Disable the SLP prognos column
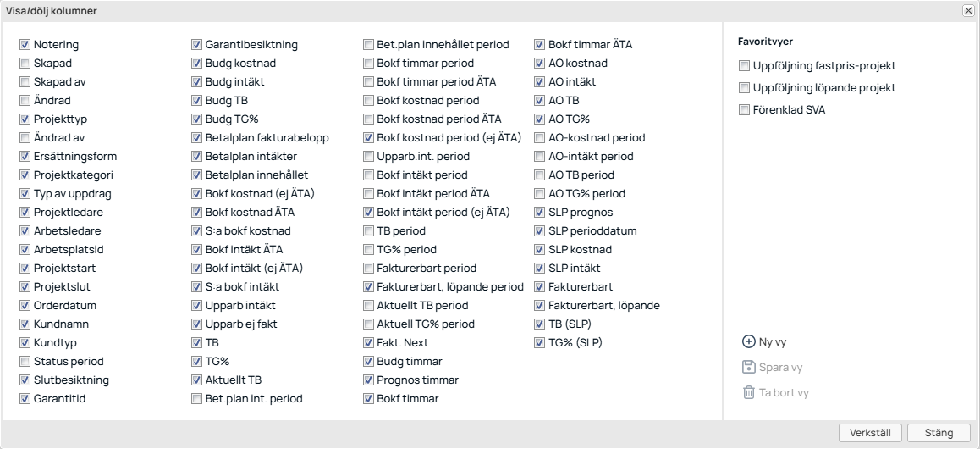 tap(541, 213)
